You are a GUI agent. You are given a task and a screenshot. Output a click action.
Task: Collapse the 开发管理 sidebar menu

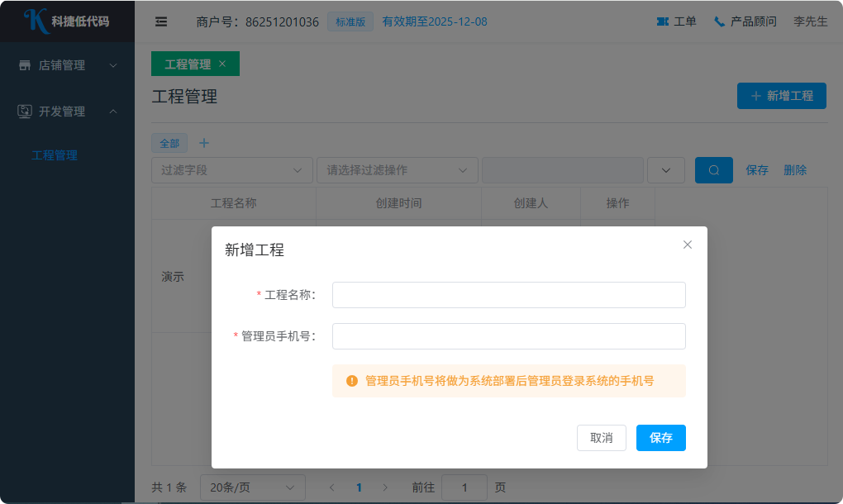pos(67,112)
